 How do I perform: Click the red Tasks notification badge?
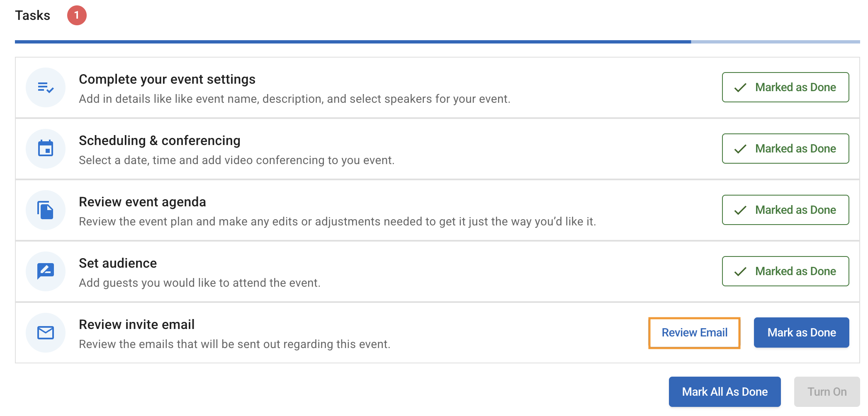pos(77,16)
